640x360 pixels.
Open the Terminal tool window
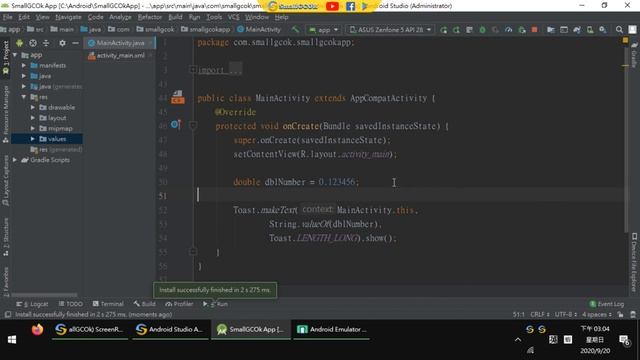(108, 304)
